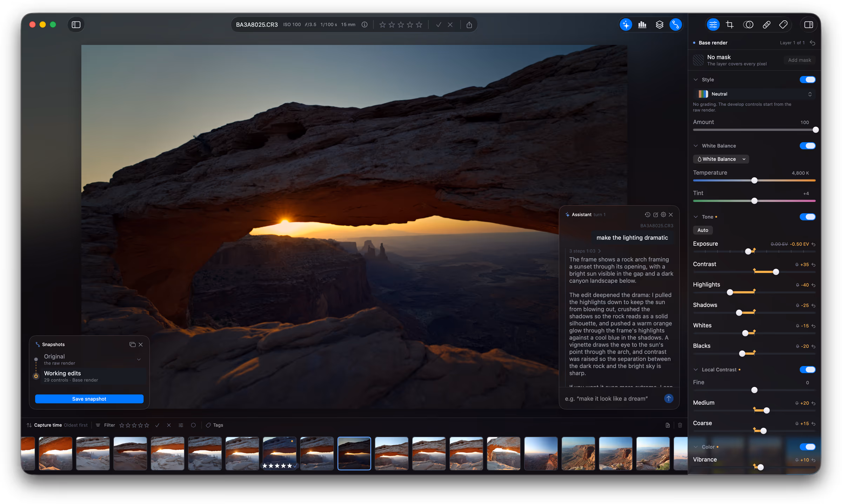Set rating to five stars in title bar
Image resolution: width=842 pixels, height=504 pixels.
tap(419, 25)
